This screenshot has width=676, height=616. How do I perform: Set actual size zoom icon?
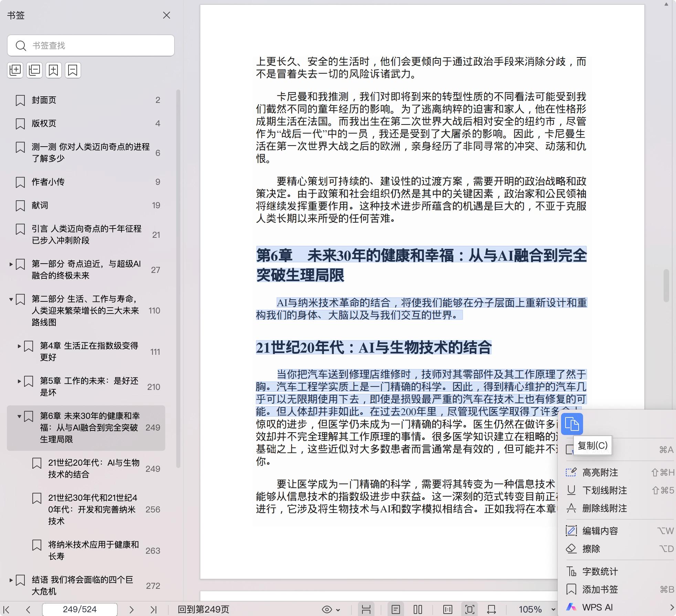[448, 609]
